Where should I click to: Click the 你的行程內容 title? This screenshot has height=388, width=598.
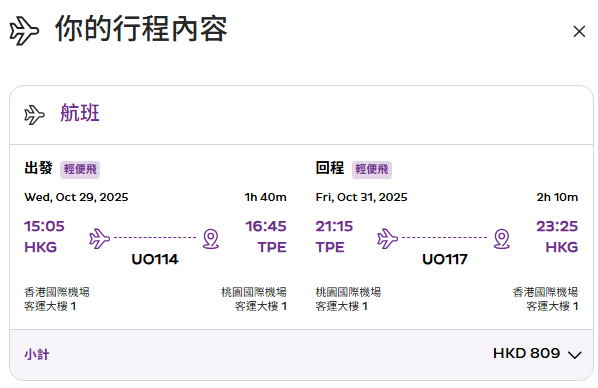(x=141, y=29)
